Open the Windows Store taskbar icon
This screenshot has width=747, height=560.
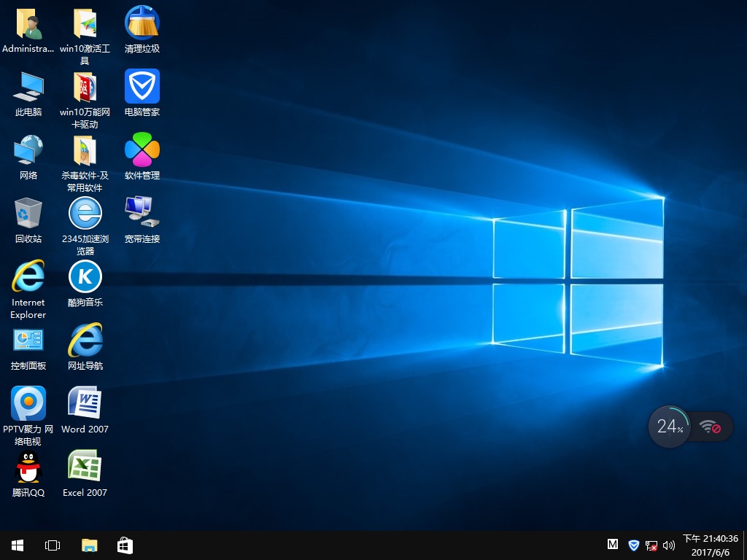[125, 545]
